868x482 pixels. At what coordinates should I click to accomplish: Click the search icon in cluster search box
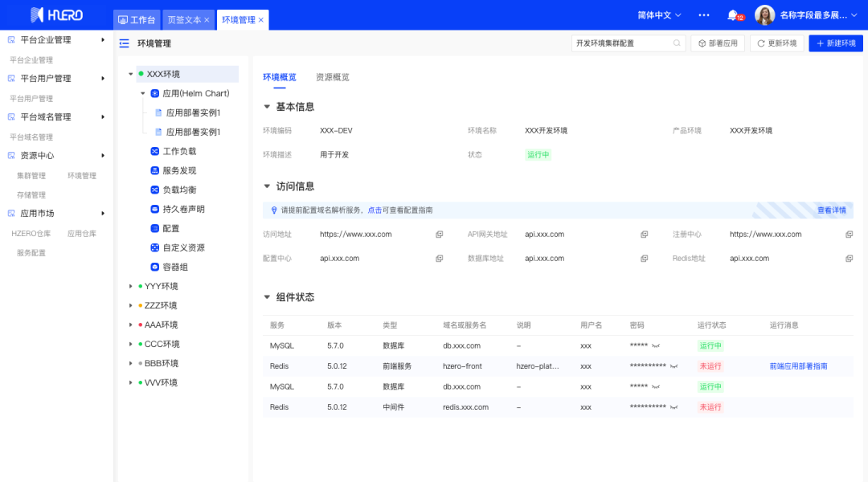click(x=677, y=43)
